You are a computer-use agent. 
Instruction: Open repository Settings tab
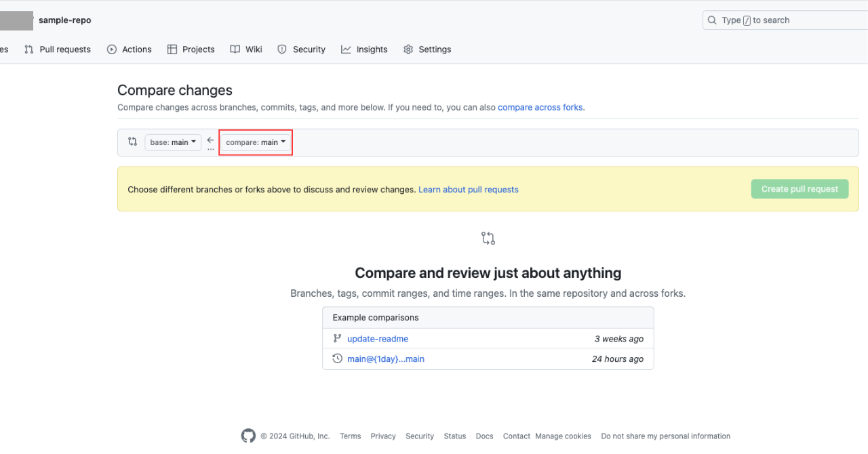[x=427, y=49]
